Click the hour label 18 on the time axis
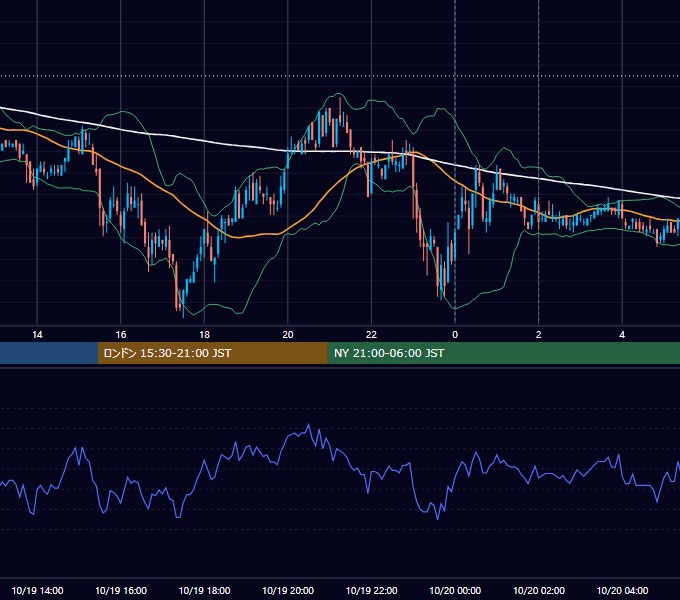This screenshot has width=680, height=600. (204, 335)
